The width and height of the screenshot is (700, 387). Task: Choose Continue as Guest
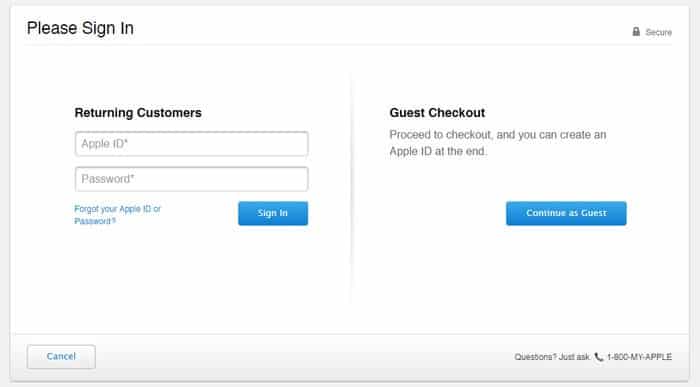[x=566, y=213]
